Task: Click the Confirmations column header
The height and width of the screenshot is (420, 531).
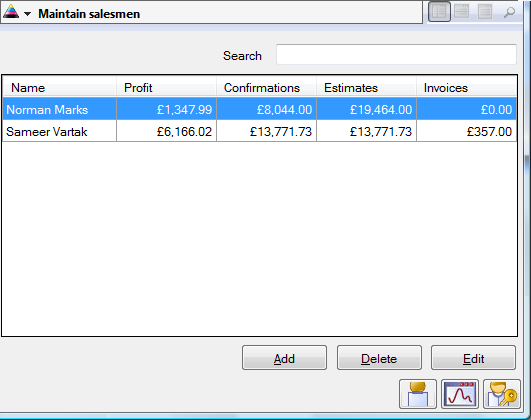Action: tap(266, 87)
